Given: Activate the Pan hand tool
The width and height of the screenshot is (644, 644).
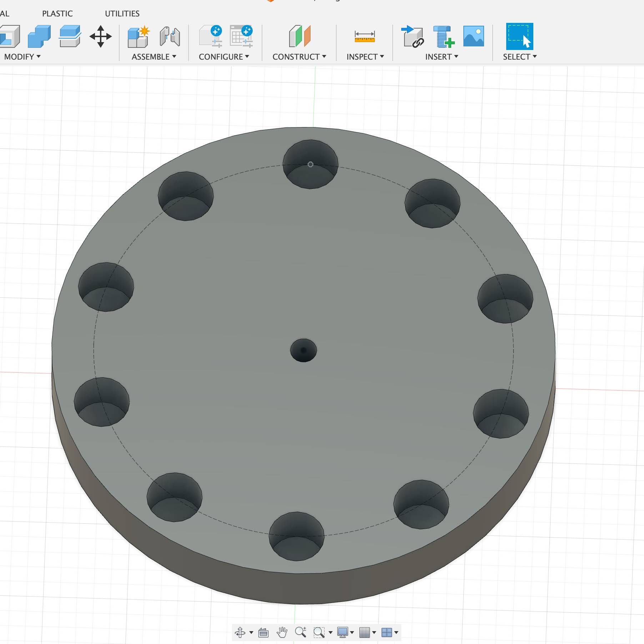Looking at the screenshot, I should click(x=282, y=633).
